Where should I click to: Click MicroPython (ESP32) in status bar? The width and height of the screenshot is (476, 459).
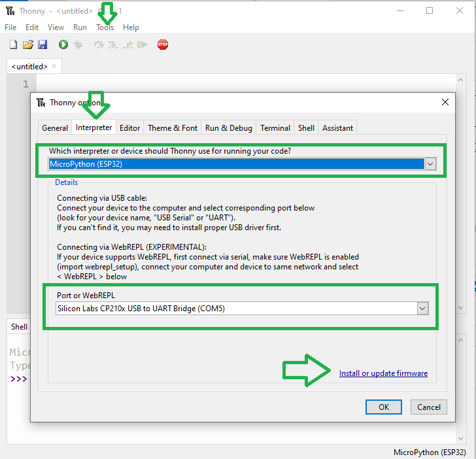click(430, 452)
